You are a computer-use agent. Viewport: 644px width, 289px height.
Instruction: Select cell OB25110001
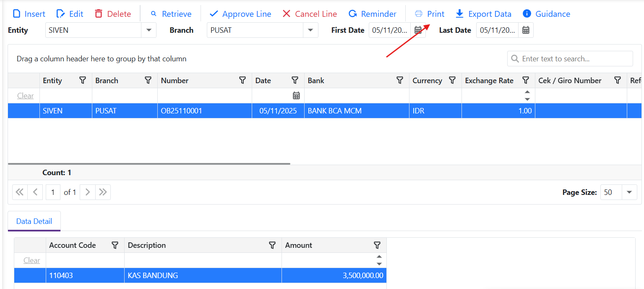[x=205, y=111]
